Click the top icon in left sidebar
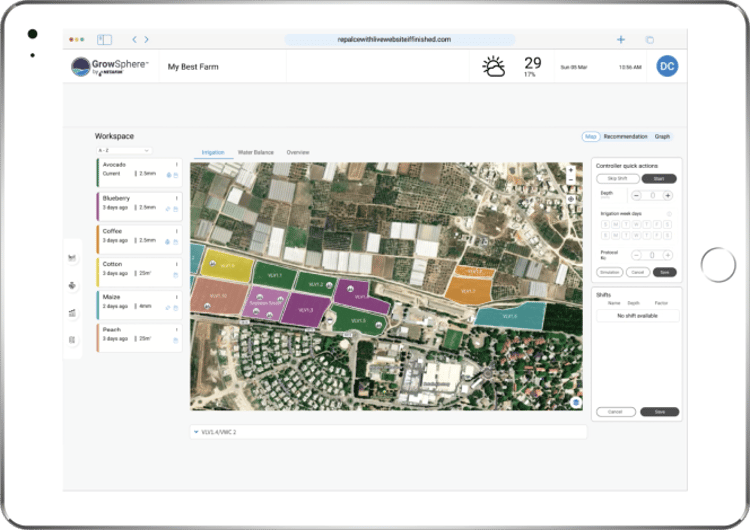The image size is (750, 530). (x=72, y=258)
